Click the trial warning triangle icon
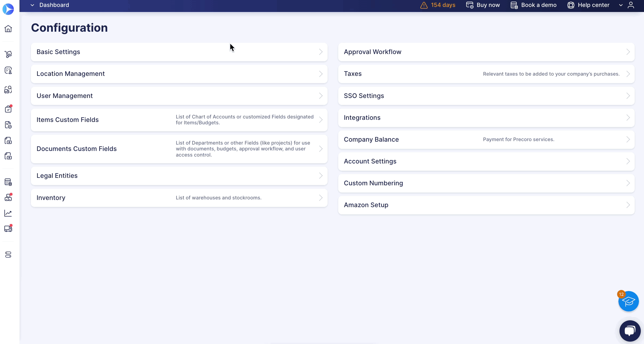 coord(424,5)
